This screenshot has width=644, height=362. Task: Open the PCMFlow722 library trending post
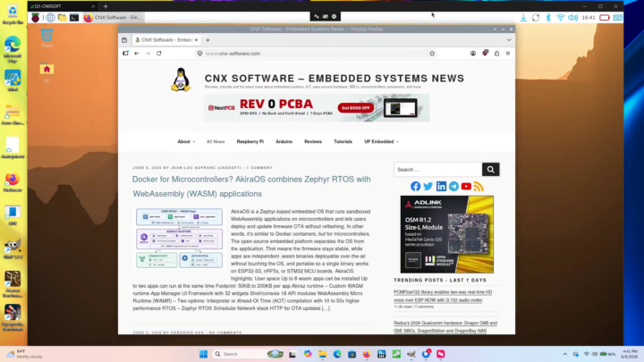[x=443, y=296]
